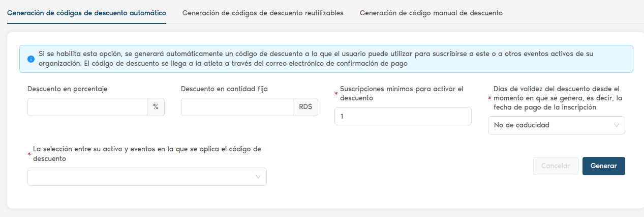This screenshot has width=644, height=217.
Task: Click the blue info icon in the banner
Action: click(x=30, y=59)
